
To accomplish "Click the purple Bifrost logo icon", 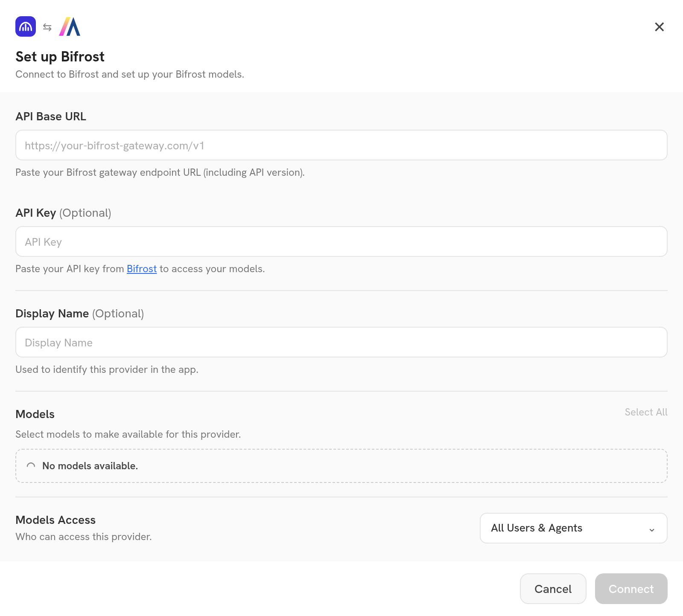I will click(x=26, y=26).
